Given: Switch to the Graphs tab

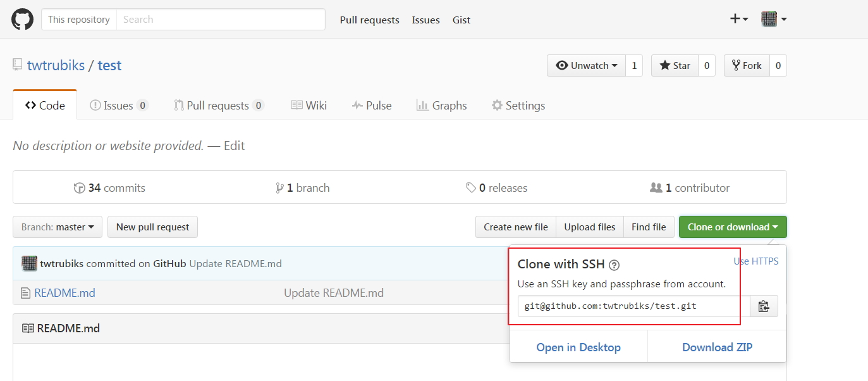Looking at the screenshot, I should click(x=441, y=105).
